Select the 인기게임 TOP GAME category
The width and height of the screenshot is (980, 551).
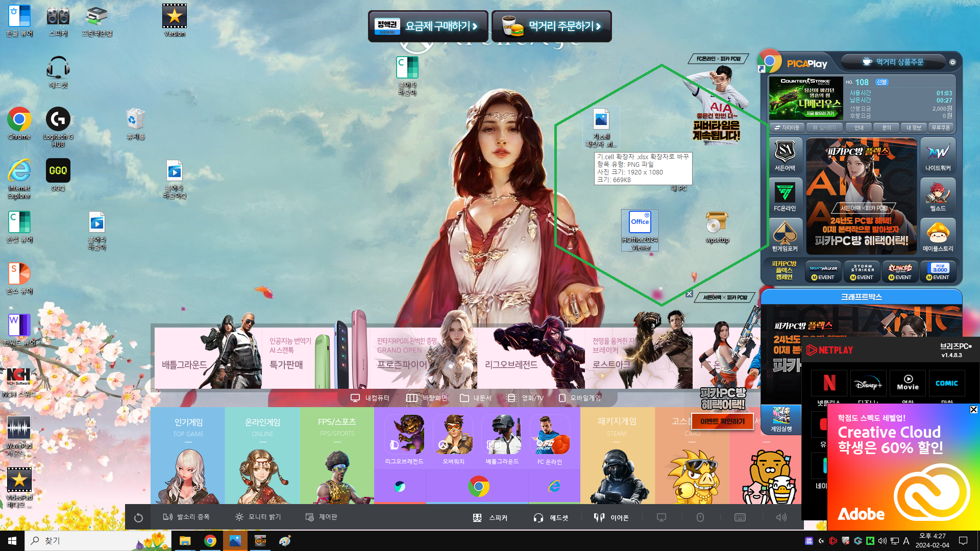[188, 456]
